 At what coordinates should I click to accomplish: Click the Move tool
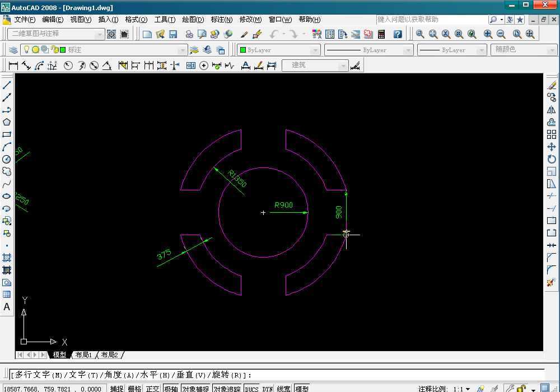[552, 147]
